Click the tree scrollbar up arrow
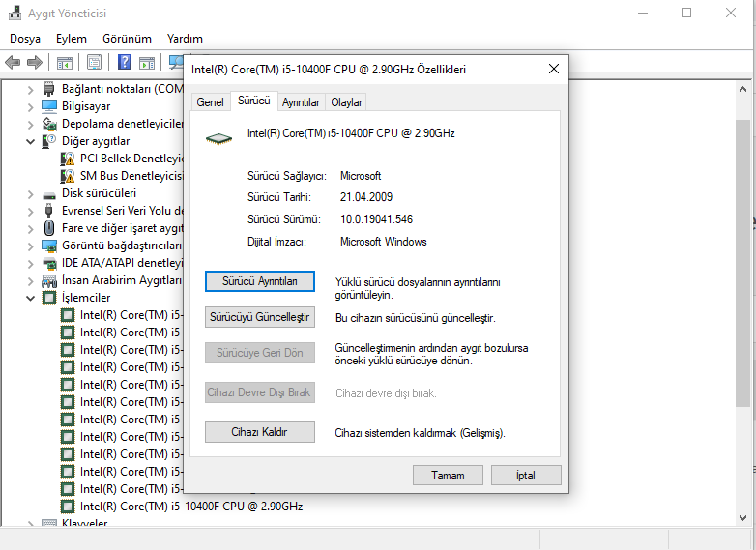The width and height of the screenshot is (756, 550). (x=743, y=89)
